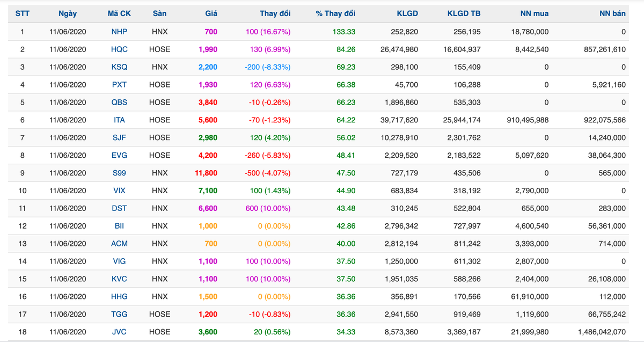Viewport: 644px width, 343px height.
Task: Sort by the Ngày column header
Action: (68, 13)
